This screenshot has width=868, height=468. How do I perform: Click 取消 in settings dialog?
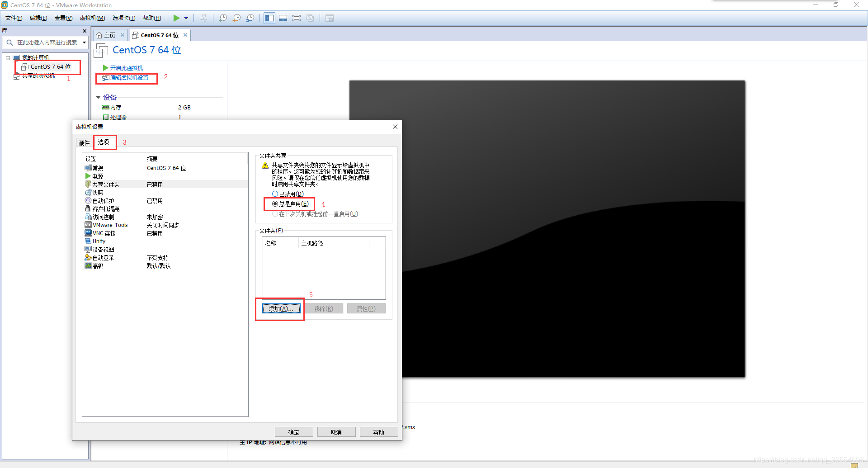point(336,432)
